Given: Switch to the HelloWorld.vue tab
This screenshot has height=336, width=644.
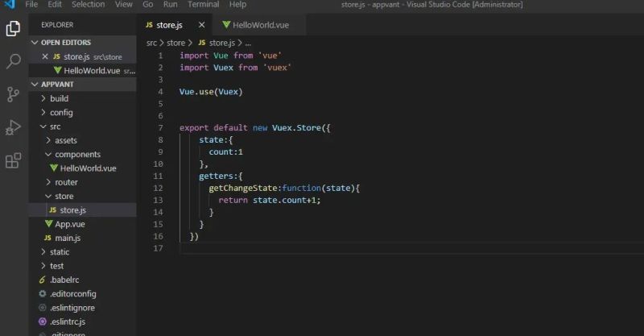Looking at the screenshot, I should coord(260,25).
